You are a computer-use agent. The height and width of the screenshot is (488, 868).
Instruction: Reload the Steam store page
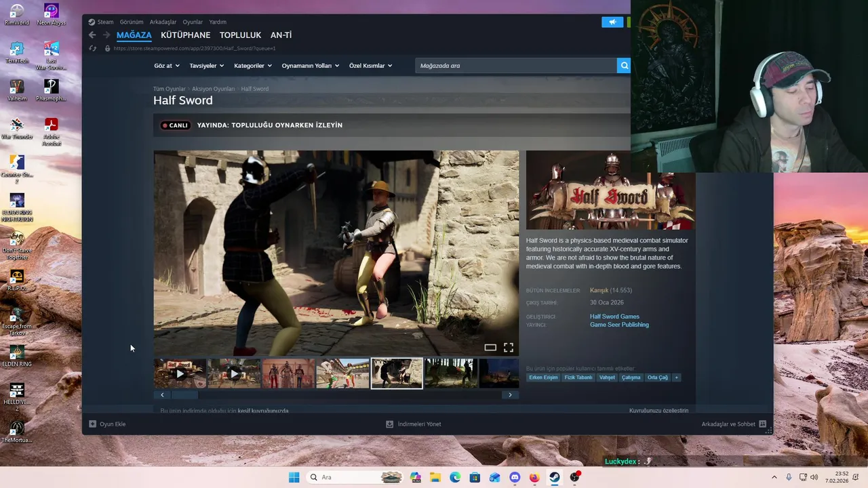click(92, 48)
